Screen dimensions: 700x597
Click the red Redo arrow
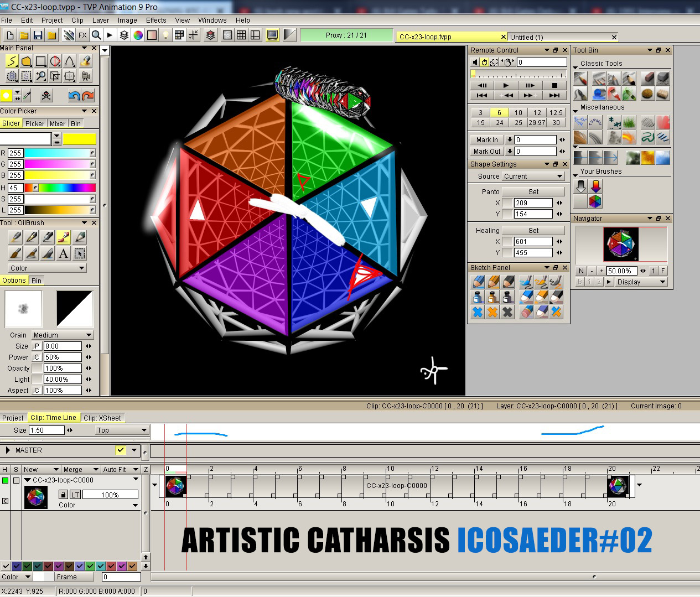point(88,95)
